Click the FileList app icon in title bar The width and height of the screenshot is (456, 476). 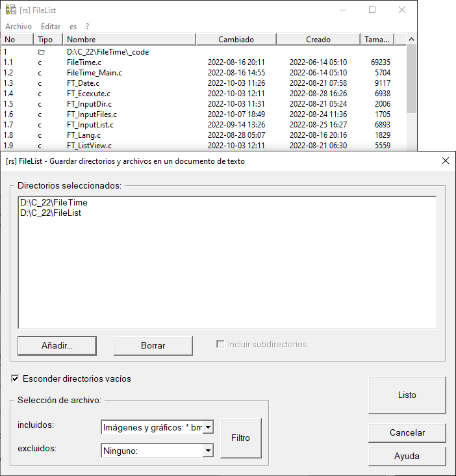coord(10,10)
